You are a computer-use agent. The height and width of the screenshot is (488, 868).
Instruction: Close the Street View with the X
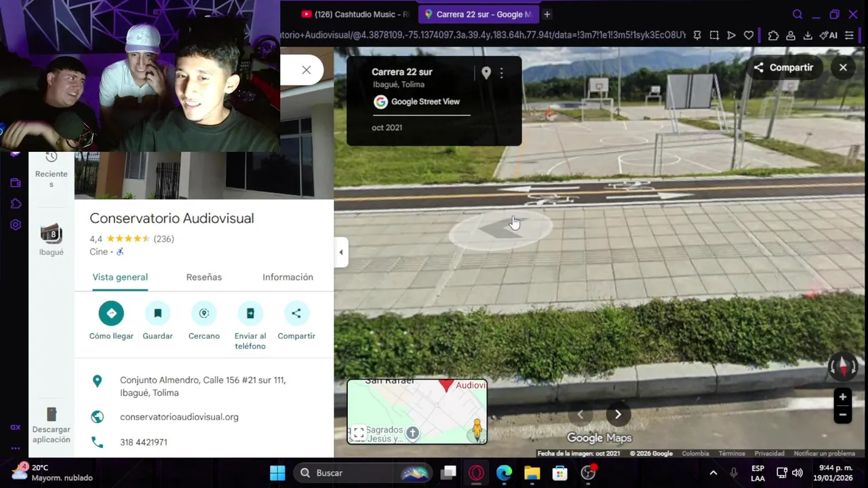coord(843,67)
